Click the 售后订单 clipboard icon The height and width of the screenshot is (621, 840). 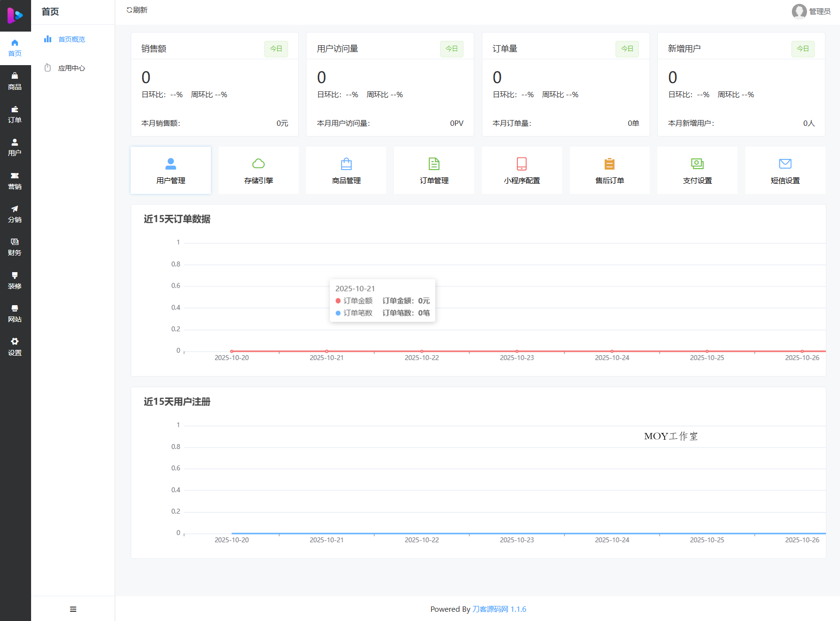[x=610, y=164]
